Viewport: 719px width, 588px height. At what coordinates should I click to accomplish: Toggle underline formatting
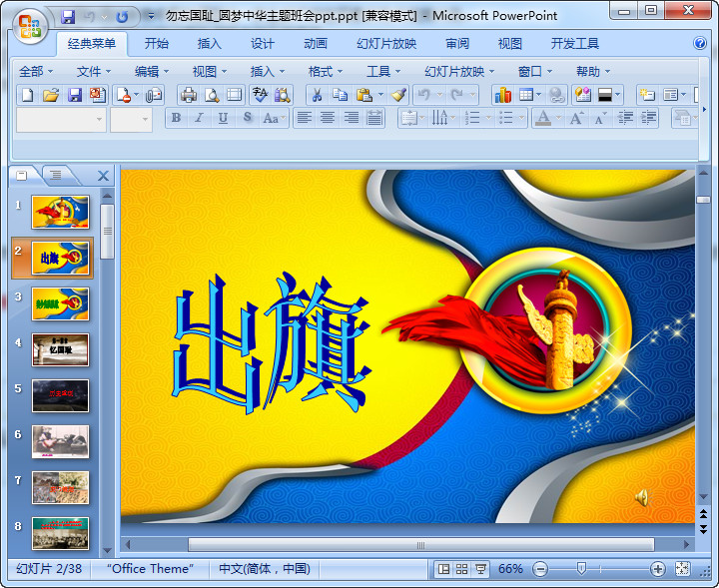[x=223, y=118]
